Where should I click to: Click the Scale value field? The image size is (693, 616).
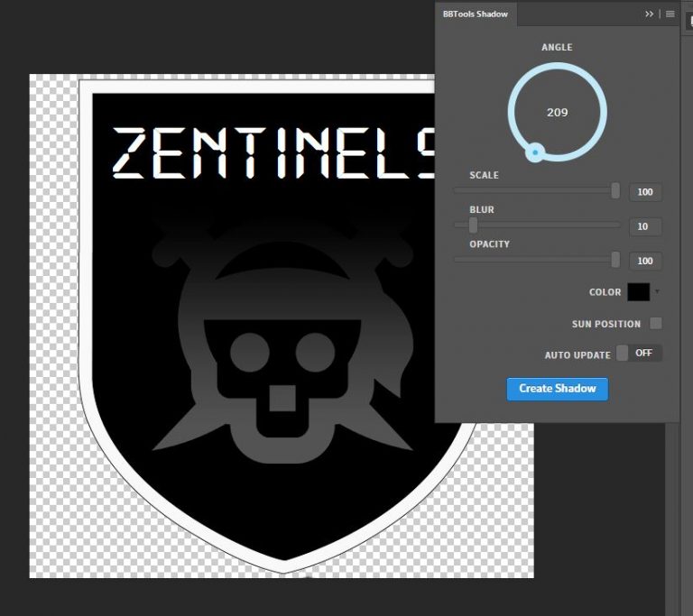(644, 192)
